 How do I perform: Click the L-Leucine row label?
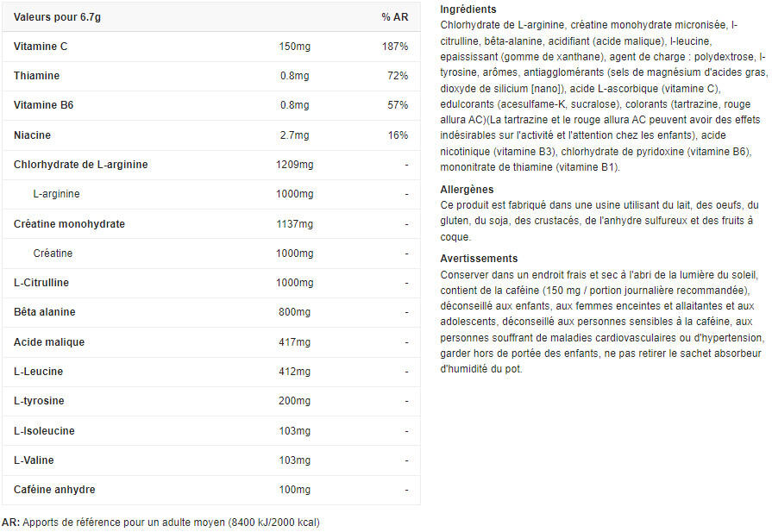coord(39,372)
